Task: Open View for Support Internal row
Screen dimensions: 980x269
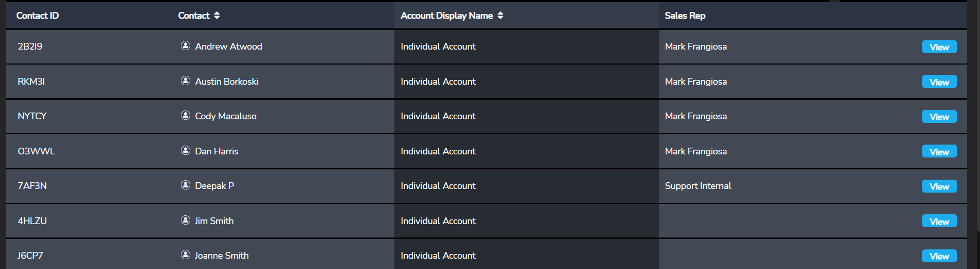Action: pyautogui.click(x=939, y=186)
